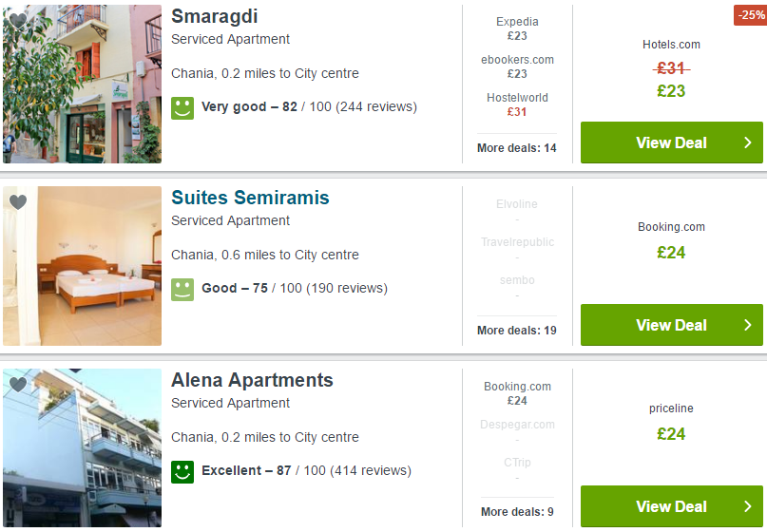Favorite Smaragdi with the heart icon
This screenshot has height=532, width=767.
click(18, 20)
